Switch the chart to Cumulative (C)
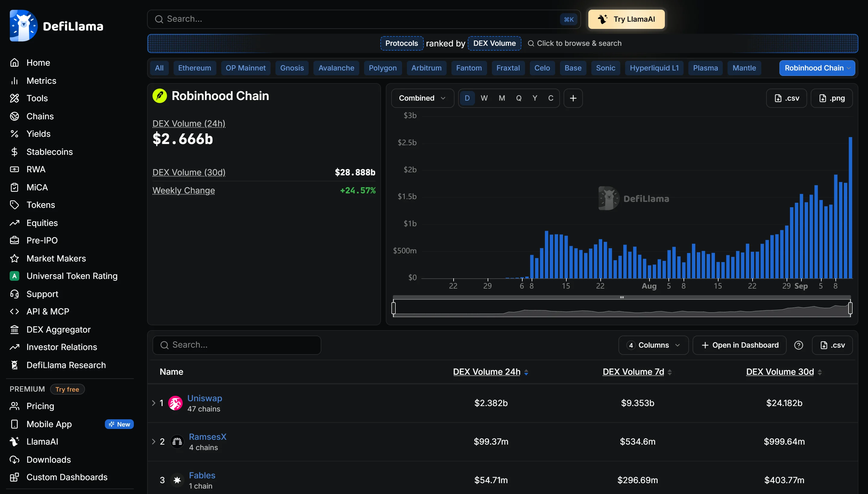The image size is (868, 494). [551, 98]
